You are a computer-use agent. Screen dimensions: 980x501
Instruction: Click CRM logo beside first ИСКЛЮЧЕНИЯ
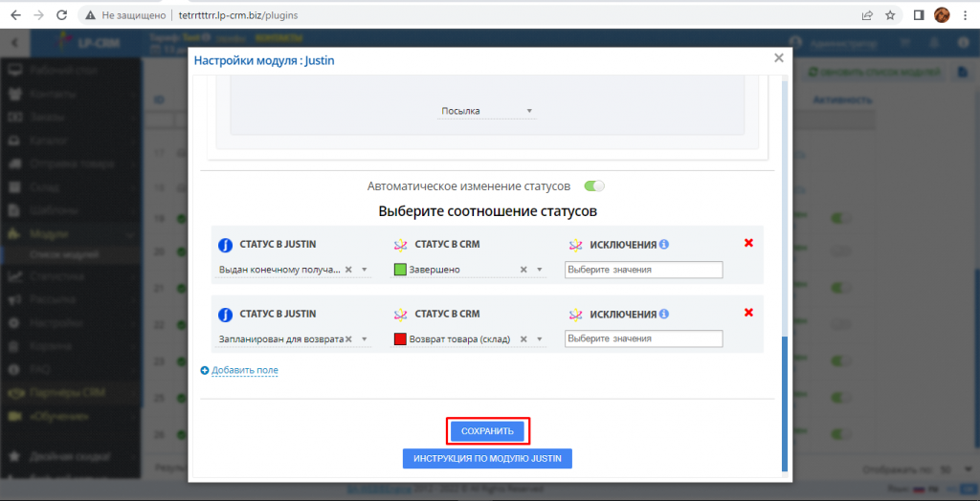[576, 245]
